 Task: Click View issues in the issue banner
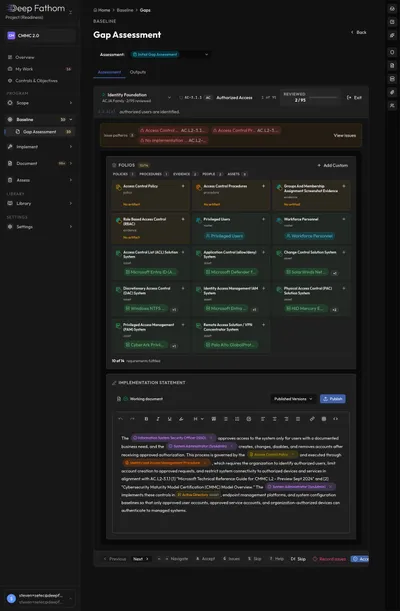coord(345,136)
